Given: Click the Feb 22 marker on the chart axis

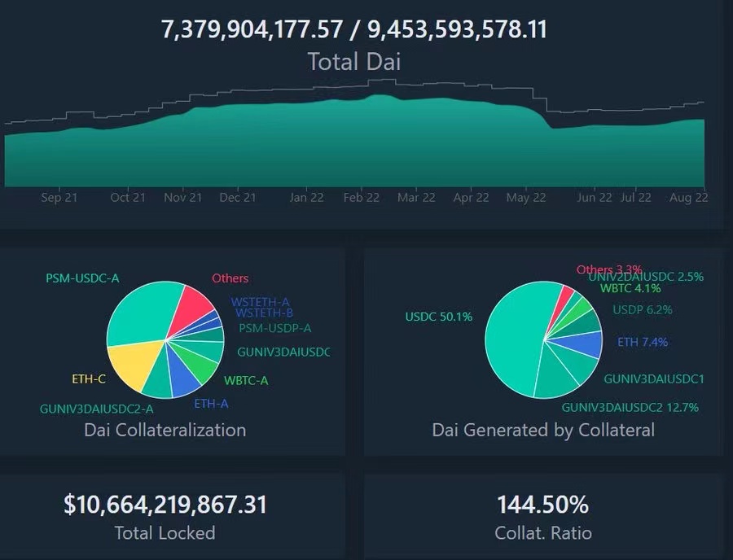Looking at the screenshot, I should 361,198.
